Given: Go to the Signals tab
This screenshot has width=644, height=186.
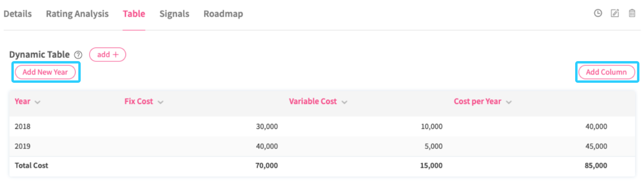Looking at the screenshot, I should pyautogui.click(x=174, y=14).
